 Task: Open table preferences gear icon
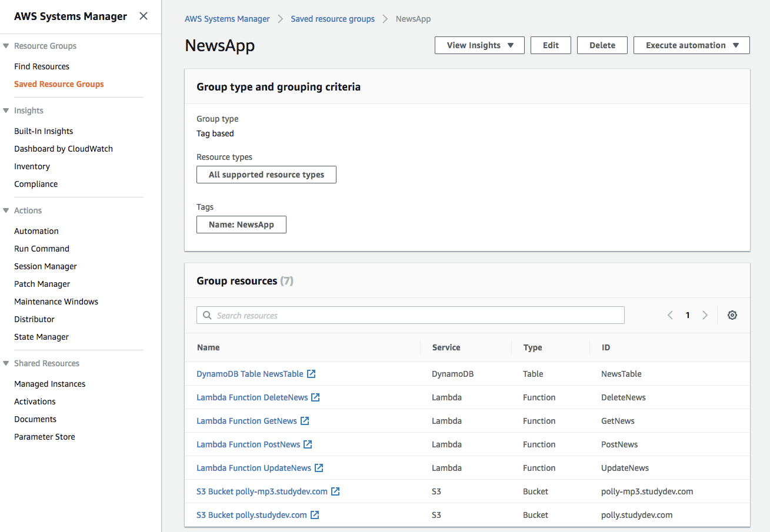[x=732, y=315]
